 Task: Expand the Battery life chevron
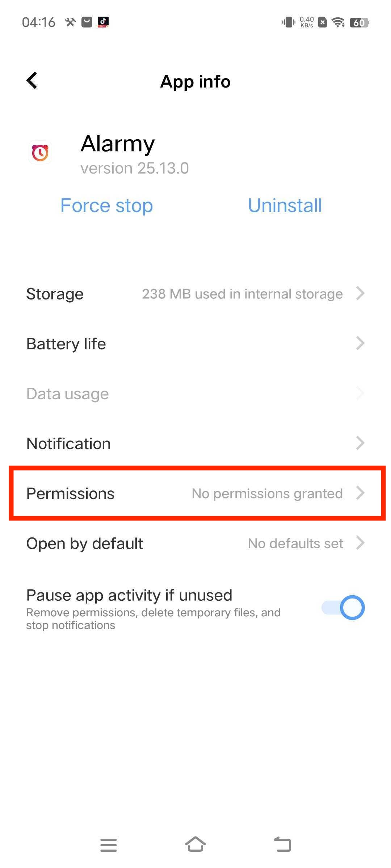point(360,343)
